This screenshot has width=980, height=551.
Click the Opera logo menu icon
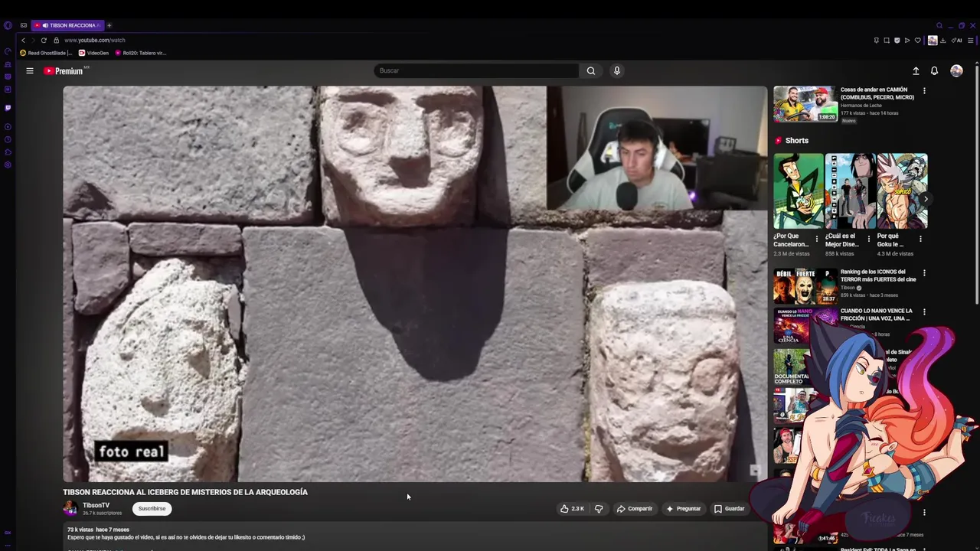click(8, 25)
